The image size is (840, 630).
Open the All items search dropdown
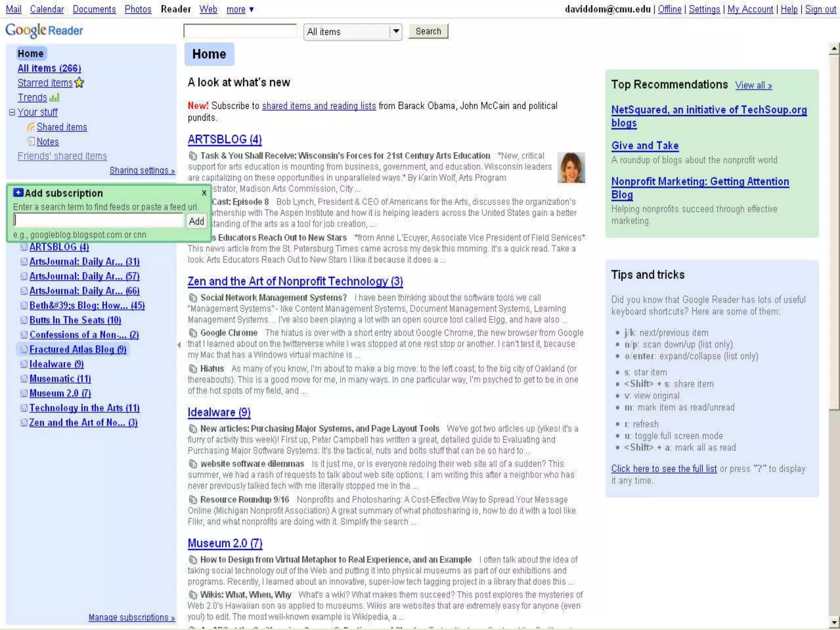pyautogui.click(x=395, y=31)
